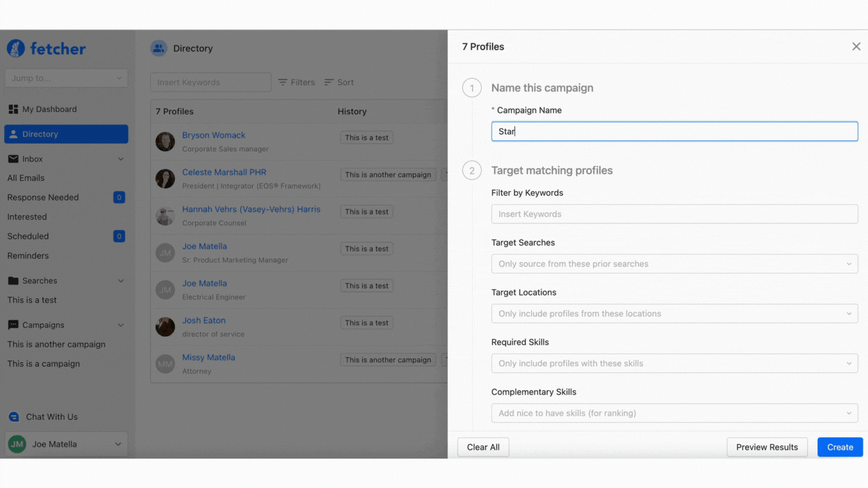Click the Preview Results button
Viewport: 868px width, 488px height.
coord(767,447)
